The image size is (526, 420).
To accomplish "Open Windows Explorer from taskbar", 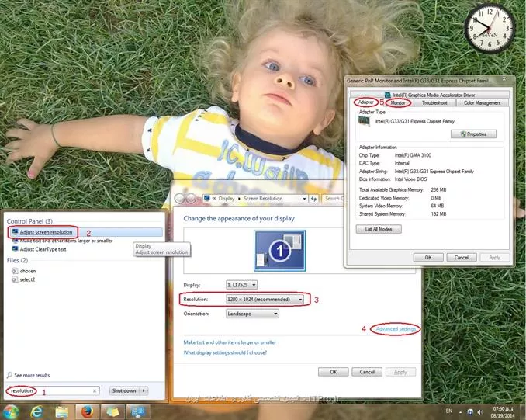I will click(62, 412).
